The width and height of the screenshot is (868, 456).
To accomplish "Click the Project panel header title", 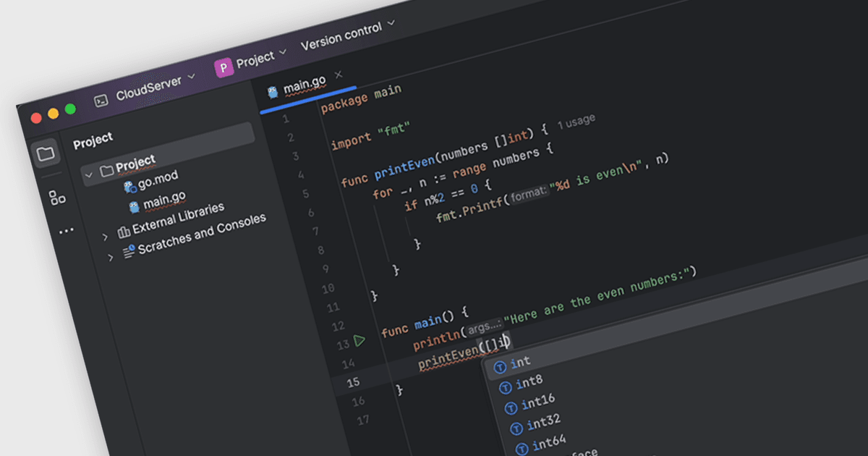I will [93, 140].
